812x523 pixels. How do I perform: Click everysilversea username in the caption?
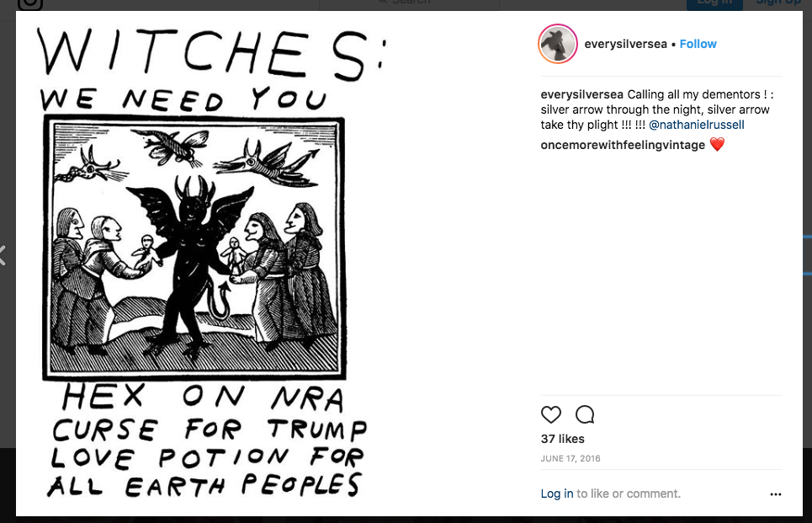(x=582, y=94)
